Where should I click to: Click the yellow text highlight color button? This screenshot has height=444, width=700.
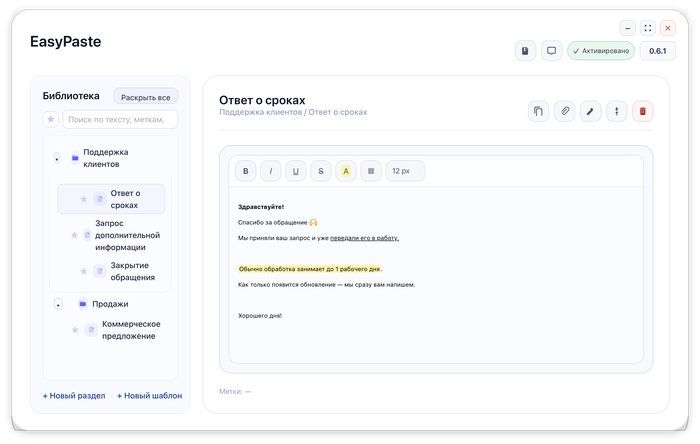click(x=346, y=171)
